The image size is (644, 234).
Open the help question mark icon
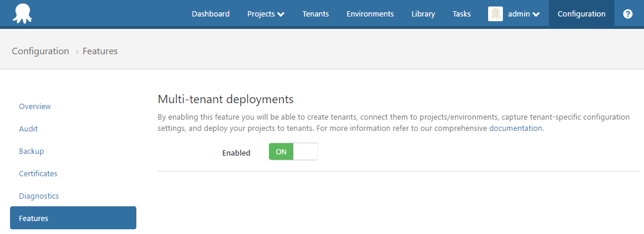pyautogui.click(x=627, y=14)
